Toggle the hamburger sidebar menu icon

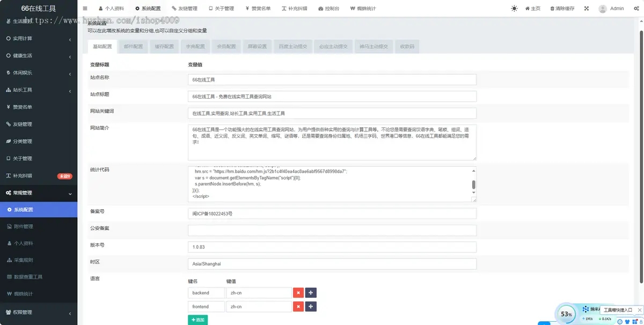[x=85, y=9]
